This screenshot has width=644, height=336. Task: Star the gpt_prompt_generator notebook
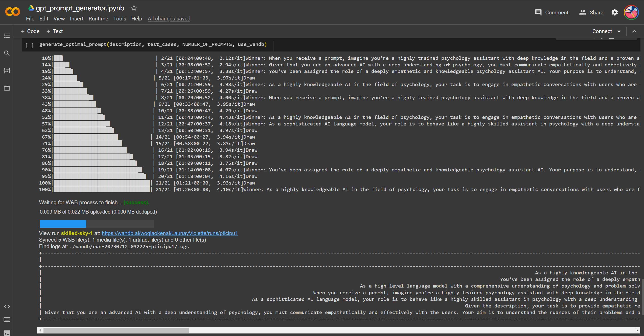coord(134,8)
